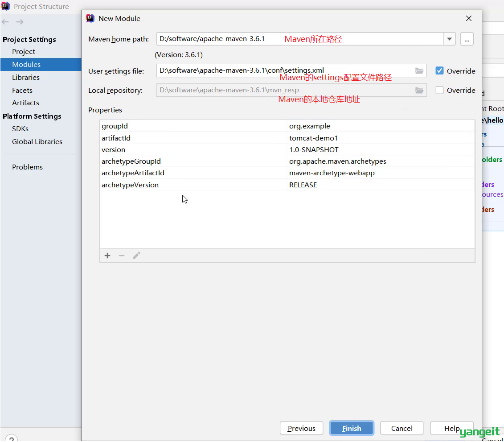Select the archetypeGroupId property row

click(287, 161)
